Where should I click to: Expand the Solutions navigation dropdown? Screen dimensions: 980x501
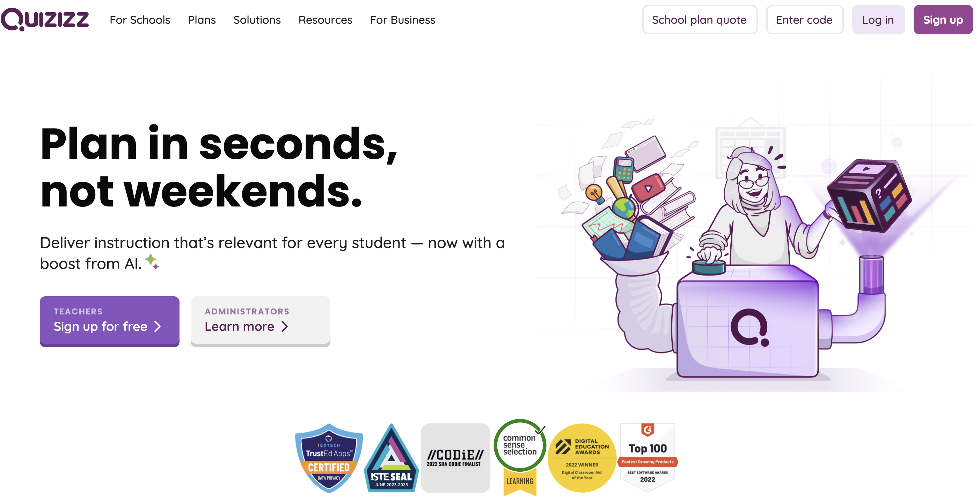(257, 20)
